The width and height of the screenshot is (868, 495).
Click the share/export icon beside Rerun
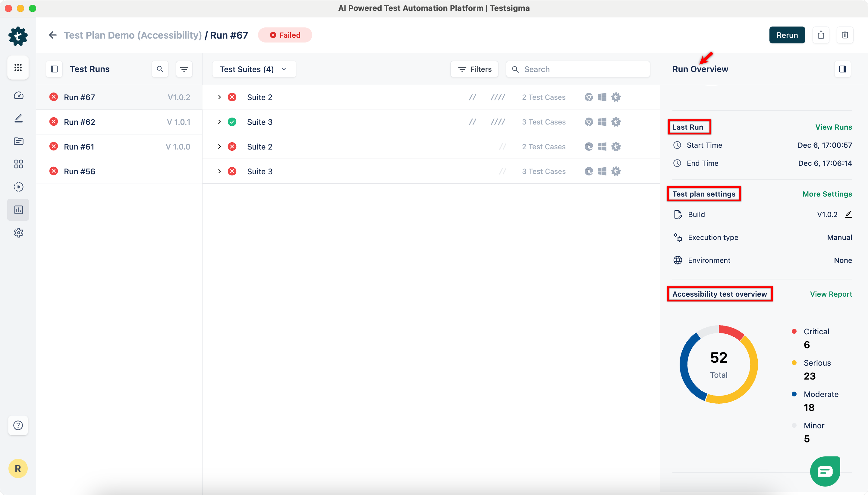tap(821, 35)
